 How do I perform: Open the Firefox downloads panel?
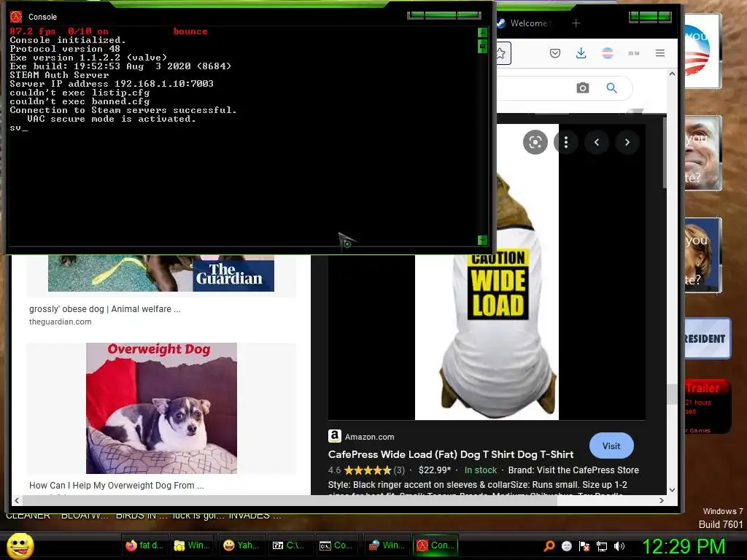click(x=581, y=53)
